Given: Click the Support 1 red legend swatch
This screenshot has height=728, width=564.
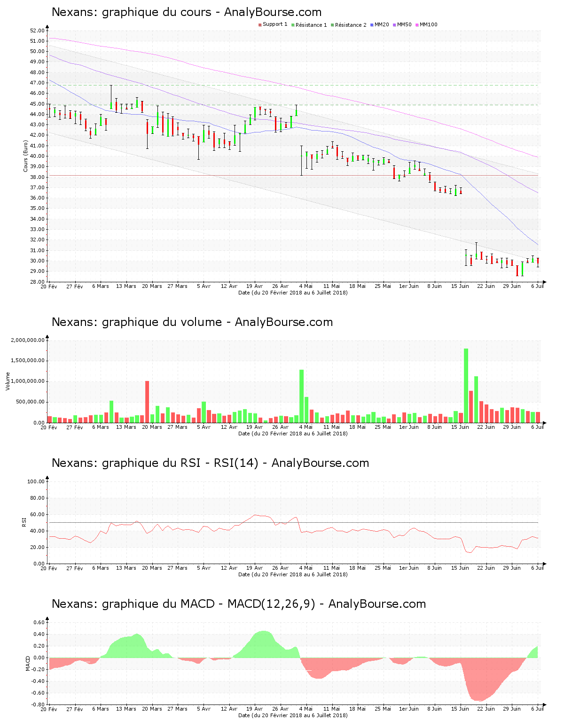Looking at the screenshot, I should point(260,24).
